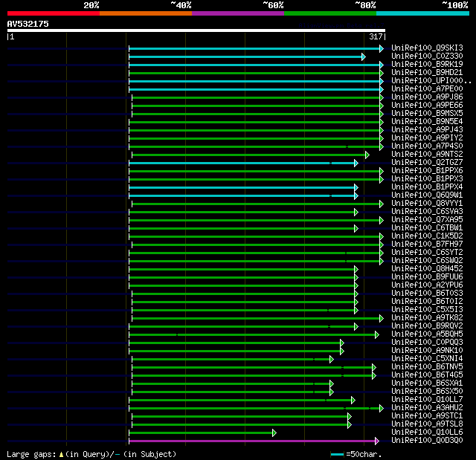The image size is (476, 460).
Task: Click the short green Q10LL6 alignment bar
Action: pos(202,433)
